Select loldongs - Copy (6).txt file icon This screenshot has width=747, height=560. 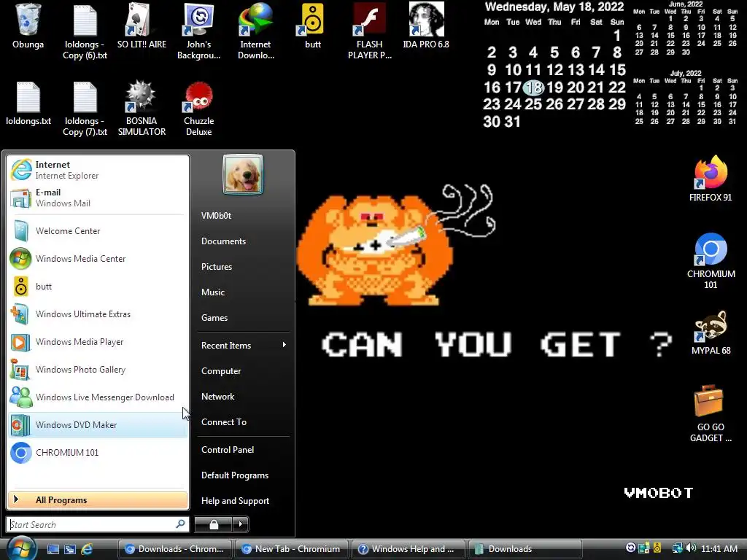[85, 31]
